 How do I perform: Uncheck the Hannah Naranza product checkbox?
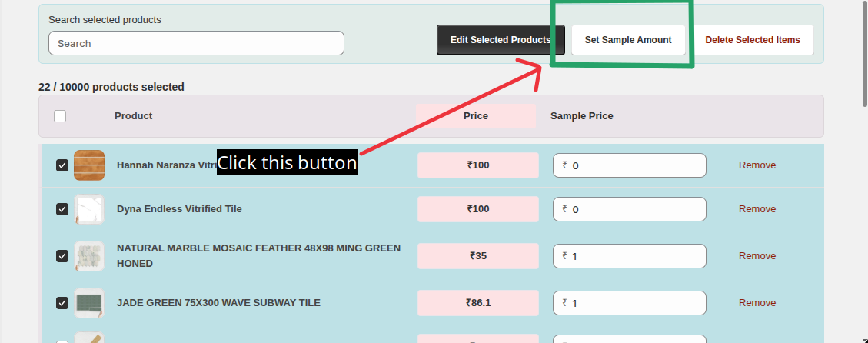(62, 165)
